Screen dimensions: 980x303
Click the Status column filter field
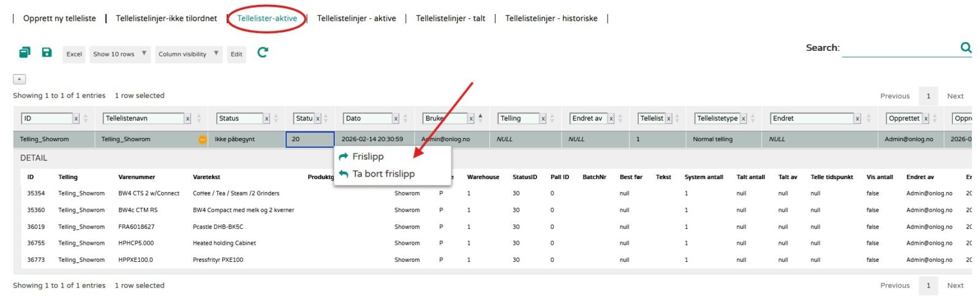[x=239, y=118]
